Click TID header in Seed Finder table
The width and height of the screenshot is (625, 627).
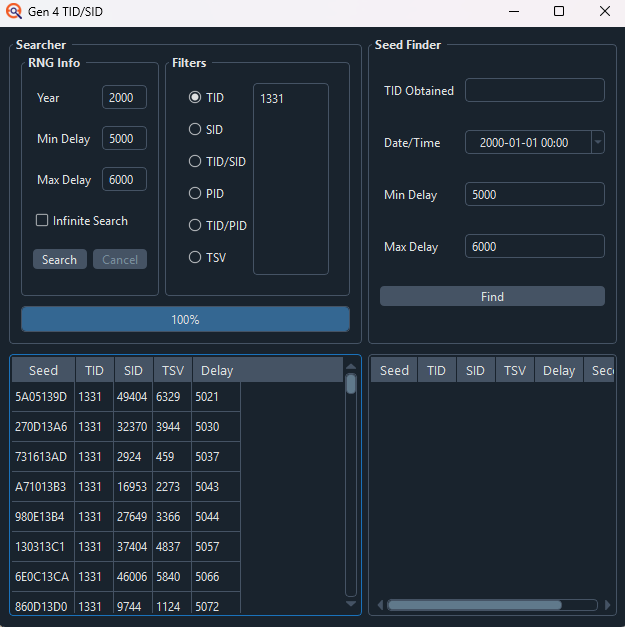436,370
